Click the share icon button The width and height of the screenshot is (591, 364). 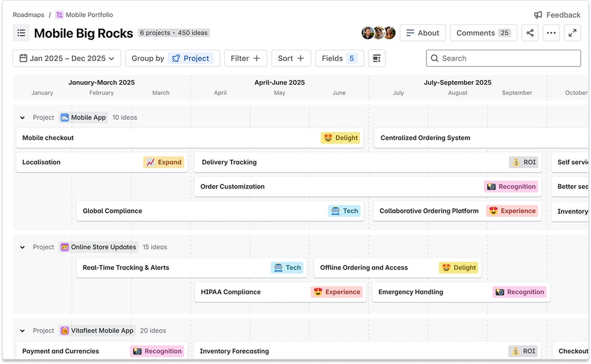coord(530,33)
